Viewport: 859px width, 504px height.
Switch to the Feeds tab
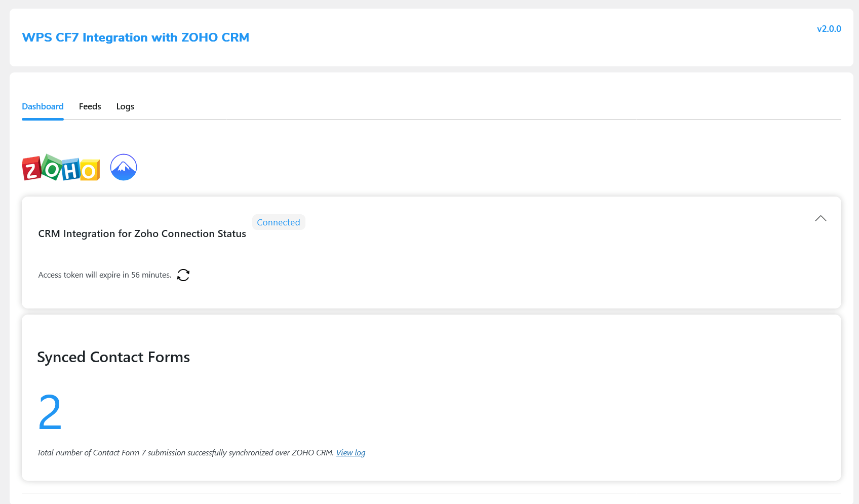(90, 106)
